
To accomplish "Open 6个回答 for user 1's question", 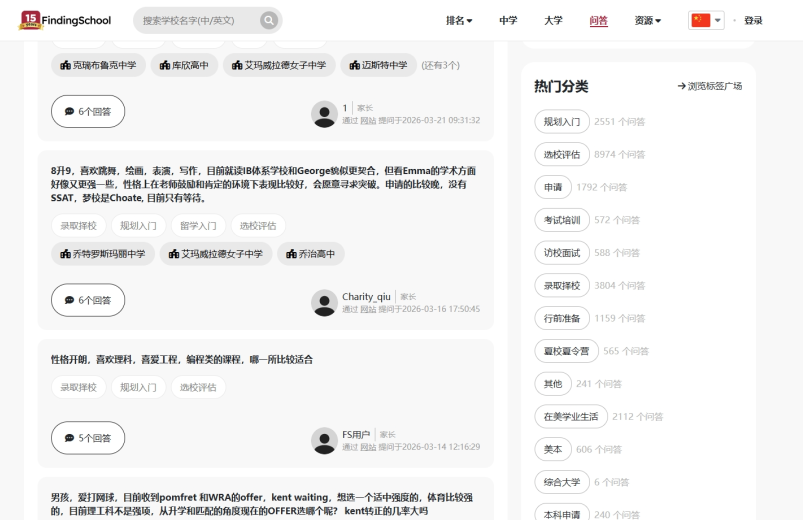I will coord(88,111).
